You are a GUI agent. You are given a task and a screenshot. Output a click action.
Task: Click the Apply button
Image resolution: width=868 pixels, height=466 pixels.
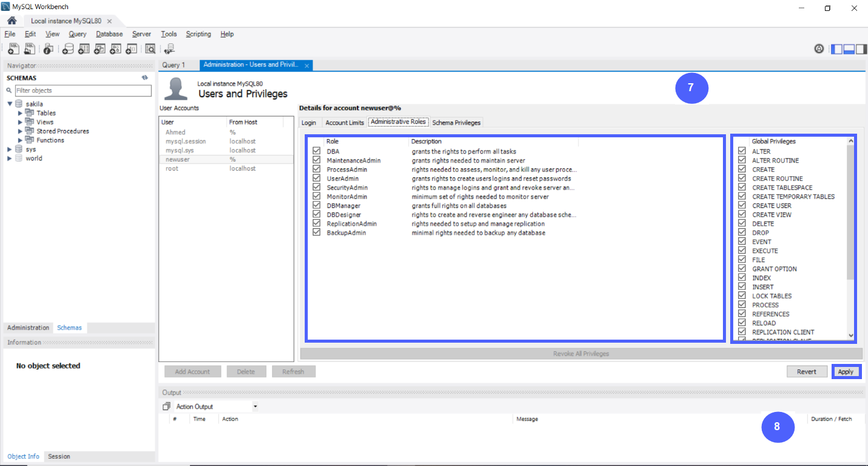click(846, 372)
